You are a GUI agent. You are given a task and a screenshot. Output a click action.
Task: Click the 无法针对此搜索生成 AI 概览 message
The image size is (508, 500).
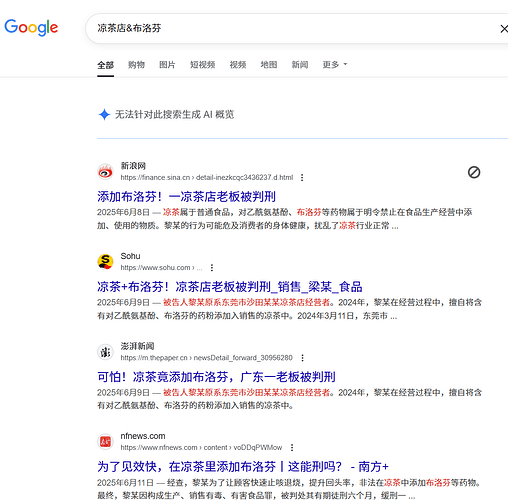[x=174, y=115]
